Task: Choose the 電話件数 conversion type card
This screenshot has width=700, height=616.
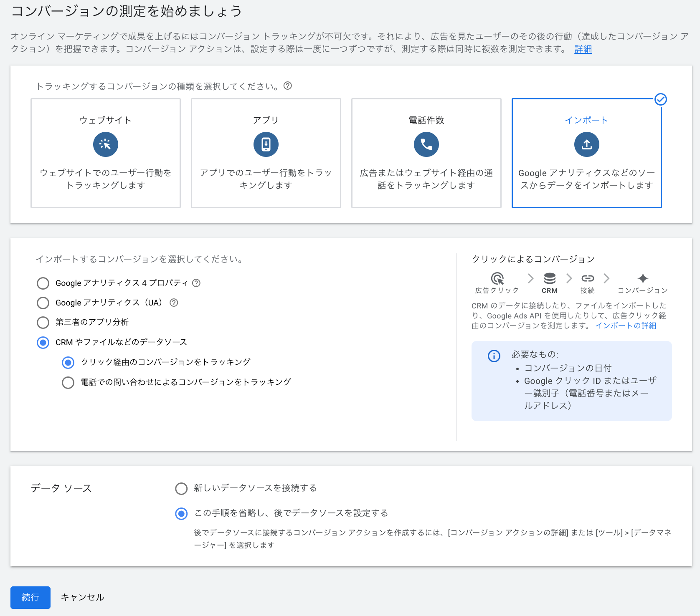Action: pyautogui.click(x=426, y=153)
